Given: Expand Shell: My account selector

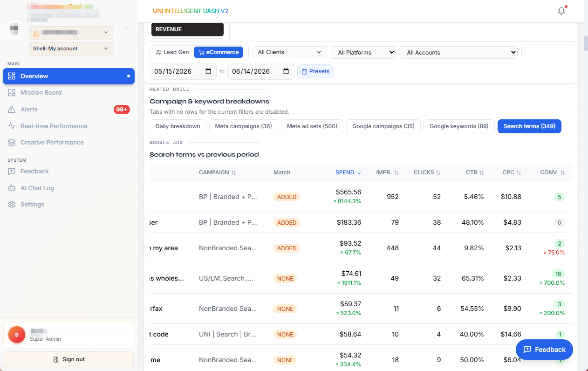Looking at the screenshot, I should tap(71, 48).
